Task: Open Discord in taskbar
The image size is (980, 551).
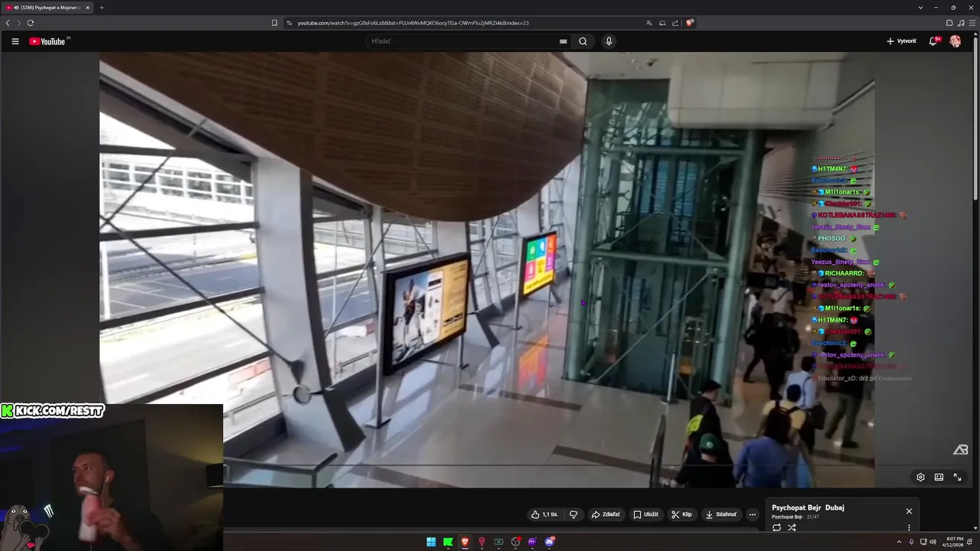Action: pos(549,542)
